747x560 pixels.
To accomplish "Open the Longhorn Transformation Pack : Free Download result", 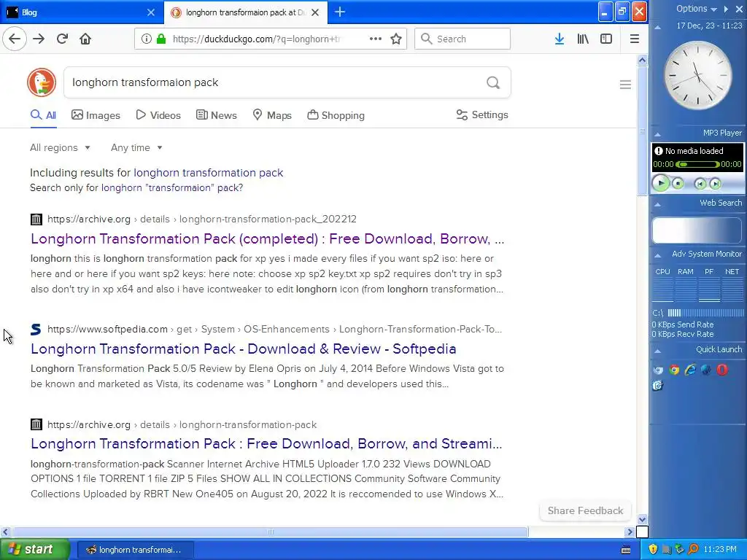I will pyautogui.click(x=266, y=444).
